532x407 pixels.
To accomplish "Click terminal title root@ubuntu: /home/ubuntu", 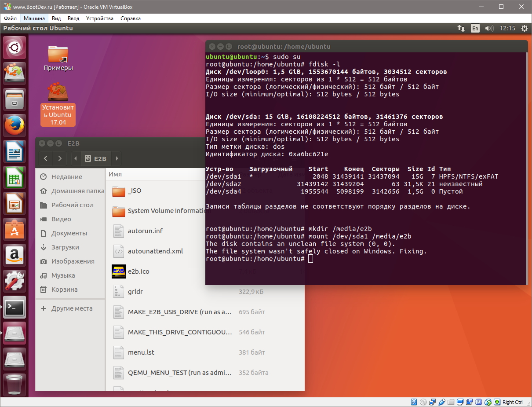I will coord(284,47).
